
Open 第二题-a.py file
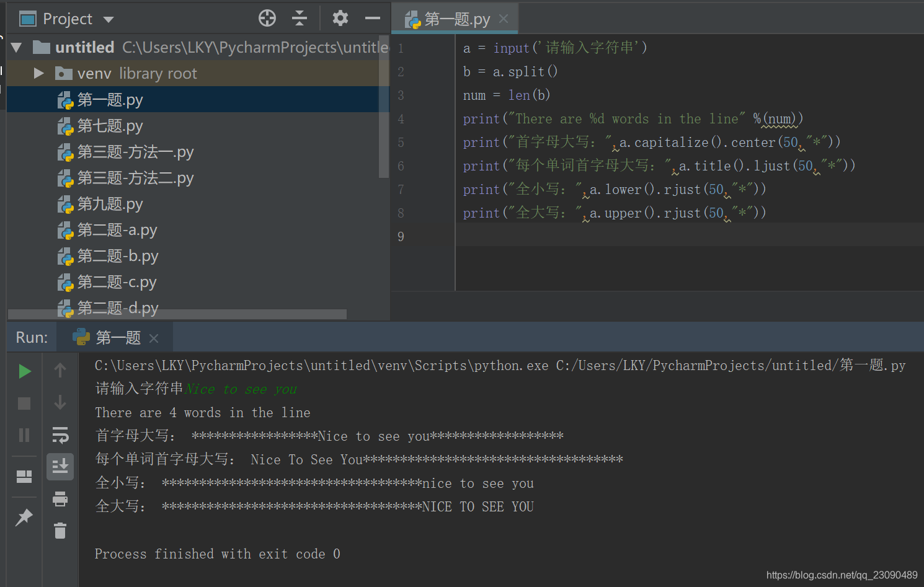click(107, 230)
